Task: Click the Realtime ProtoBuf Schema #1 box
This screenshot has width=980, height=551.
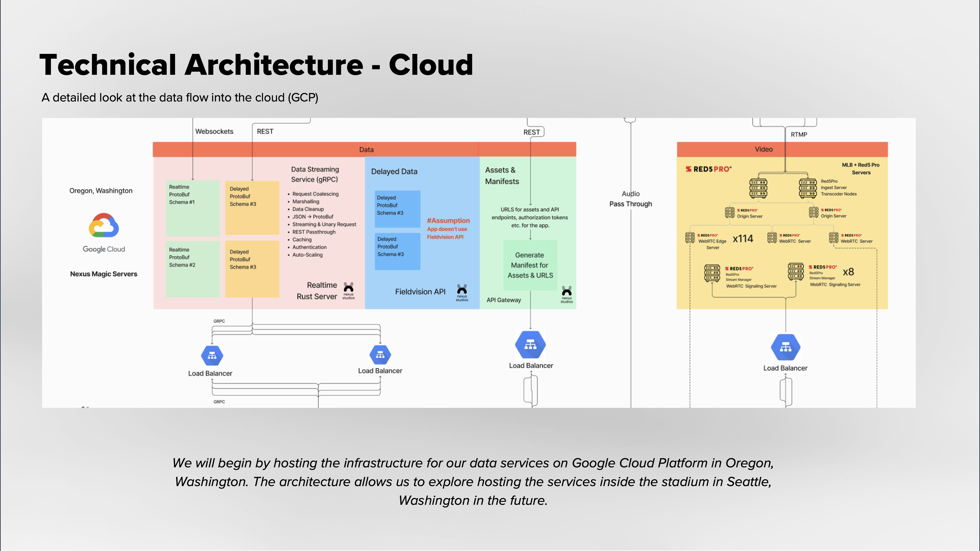Action: click(192, 208)
